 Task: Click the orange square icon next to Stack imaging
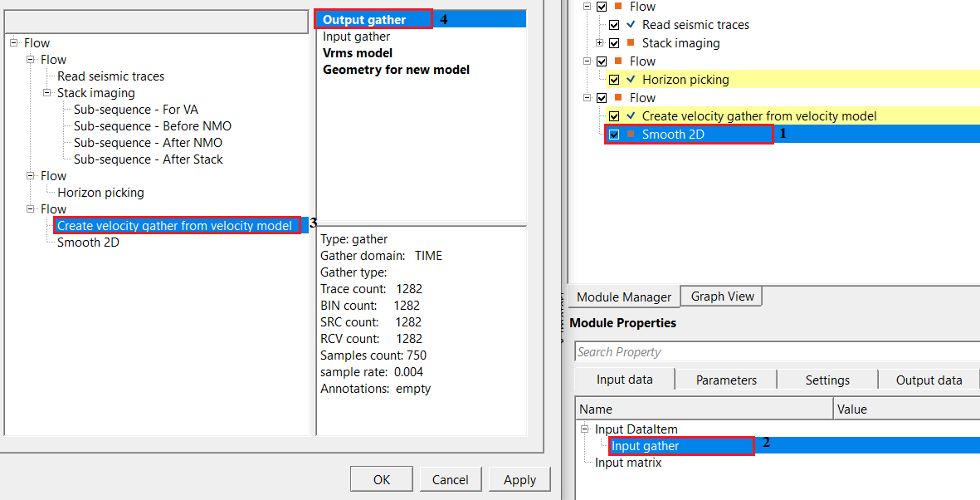point(631,42)
